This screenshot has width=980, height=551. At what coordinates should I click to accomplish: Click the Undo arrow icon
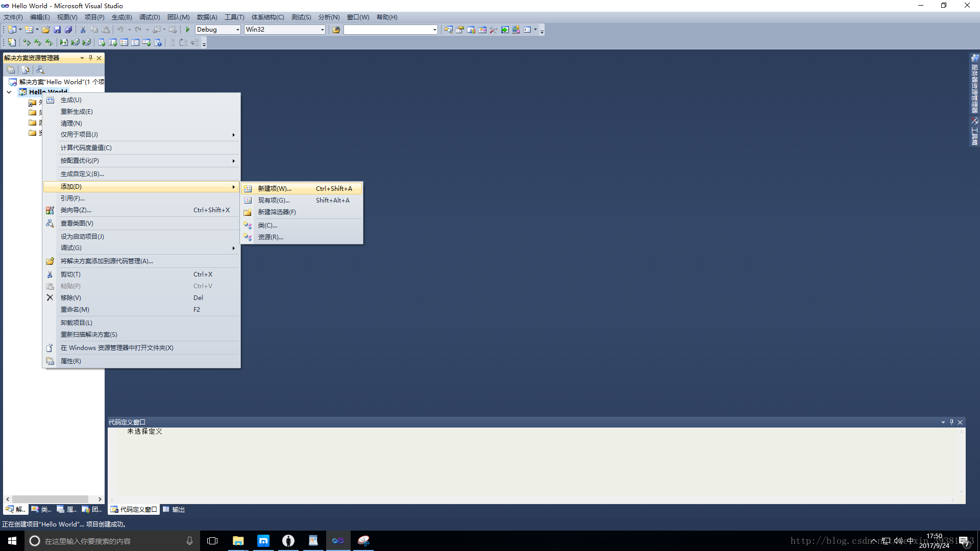click(x=120, y=30)
